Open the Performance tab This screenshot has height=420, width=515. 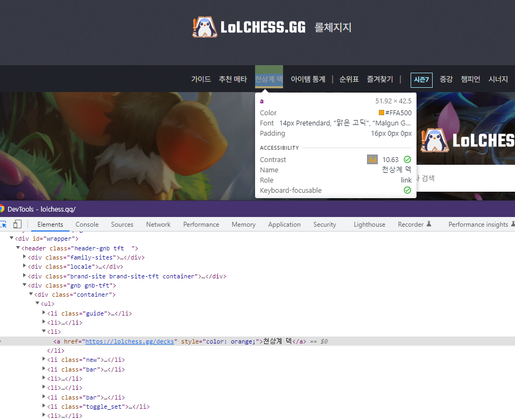tap(201, 225)
